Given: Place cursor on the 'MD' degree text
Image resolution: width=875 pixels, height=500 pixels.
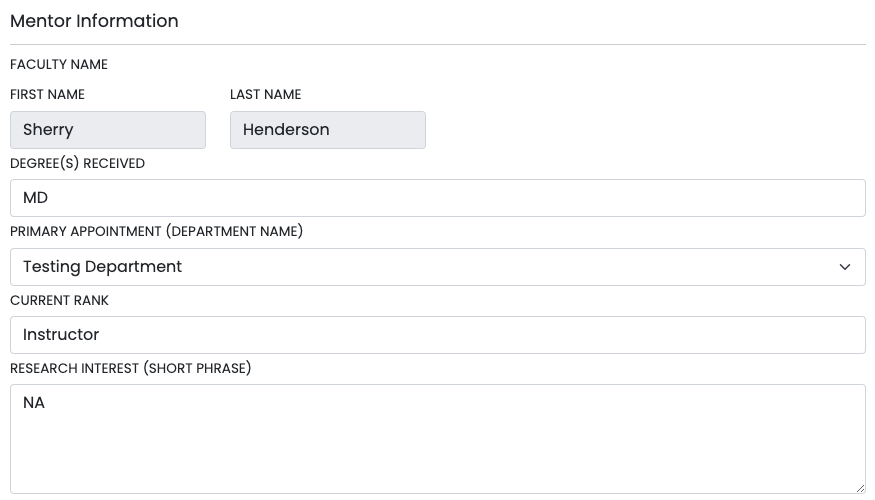Looking at the screenshot, I should pos(35,198).
